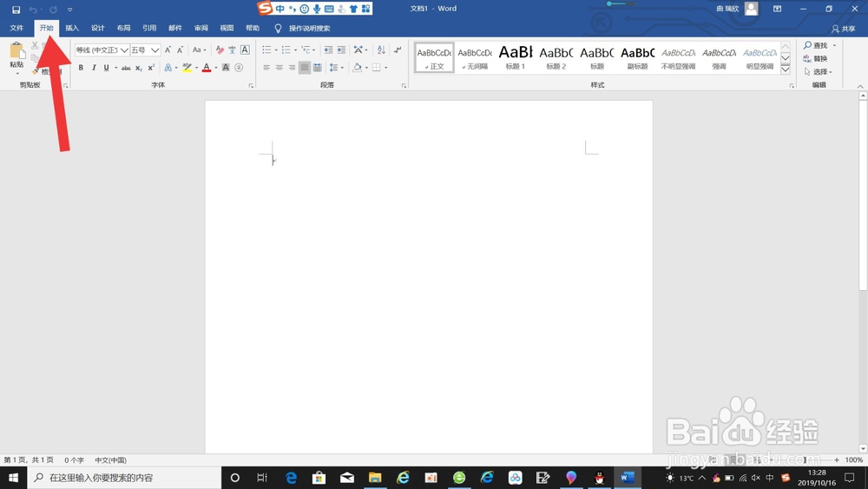This screenshot has width=868, height=489.
Task: Align text left icon
Action: coord(266,68)
